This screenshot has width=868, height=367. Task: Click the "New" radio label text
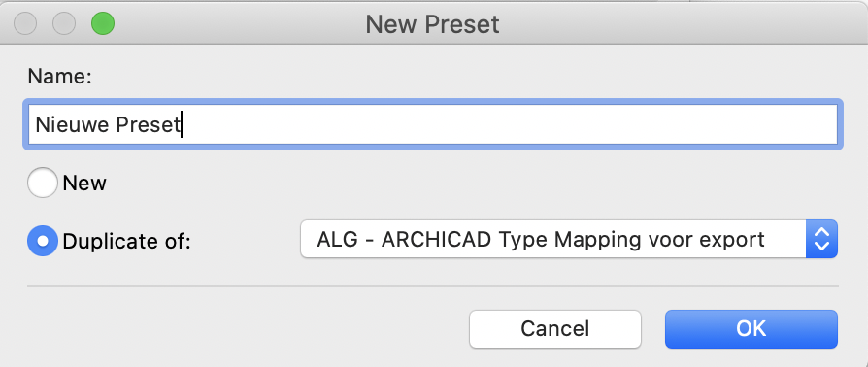(84, 183)
